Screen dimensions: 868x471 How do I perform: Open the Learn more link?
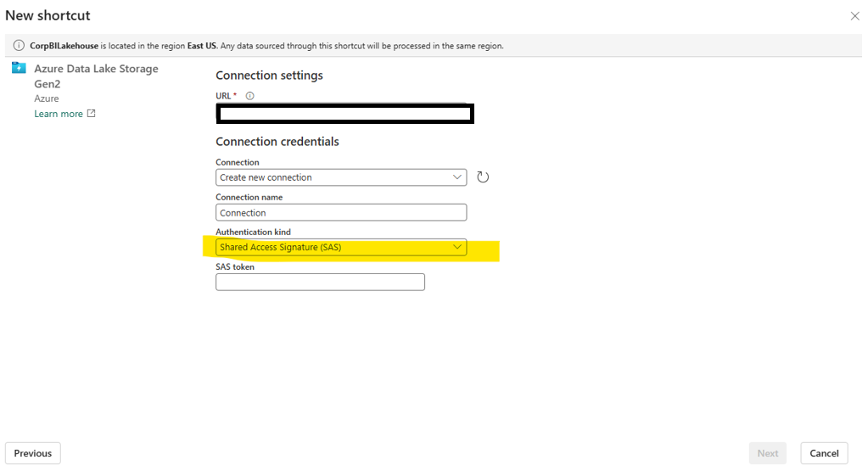[x=59, y=114]
